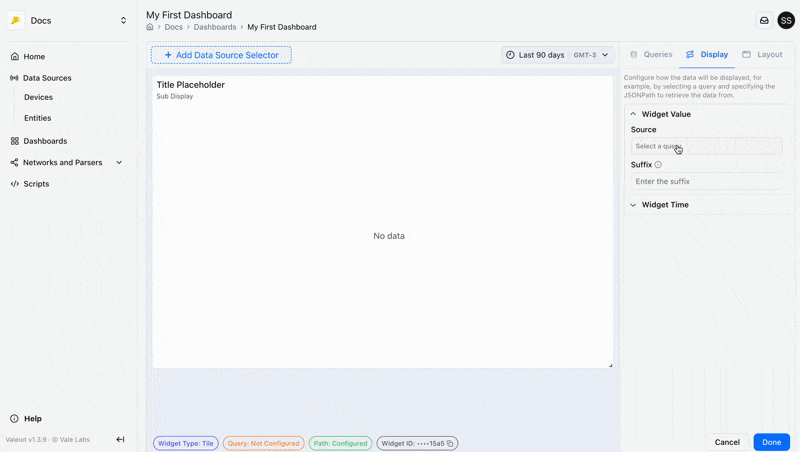Click the Sub Display text
Screen dimensions: 800x452
(175, 96)
